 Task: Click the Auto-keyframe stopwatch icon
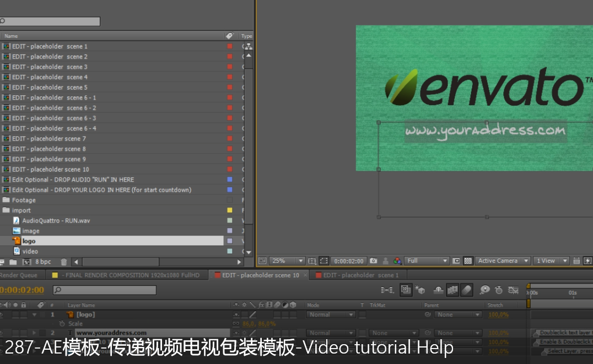(499, 290)
